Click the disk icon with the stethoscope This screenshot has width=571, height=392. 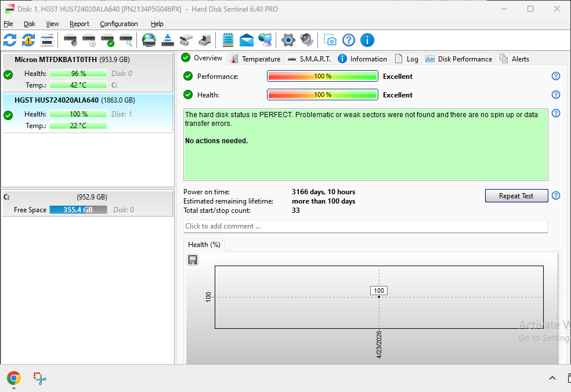[x=70, y=40]
